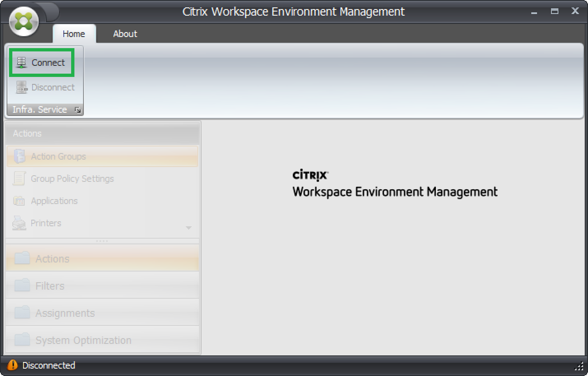The width and height of the screenshot is (588, 376).
Task: Select the Group Policy Settings icon
Action: point(19,179)
